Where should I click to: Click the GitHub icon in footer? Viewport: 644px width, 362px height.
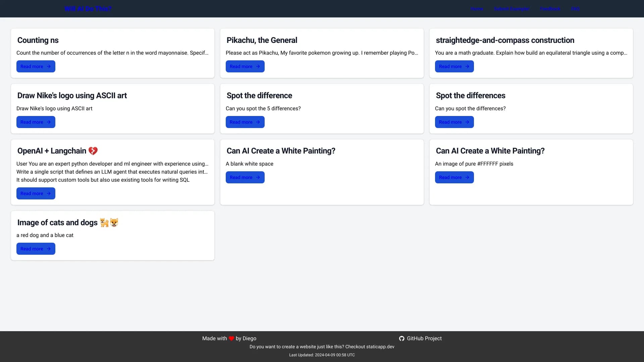click(401, 339)
